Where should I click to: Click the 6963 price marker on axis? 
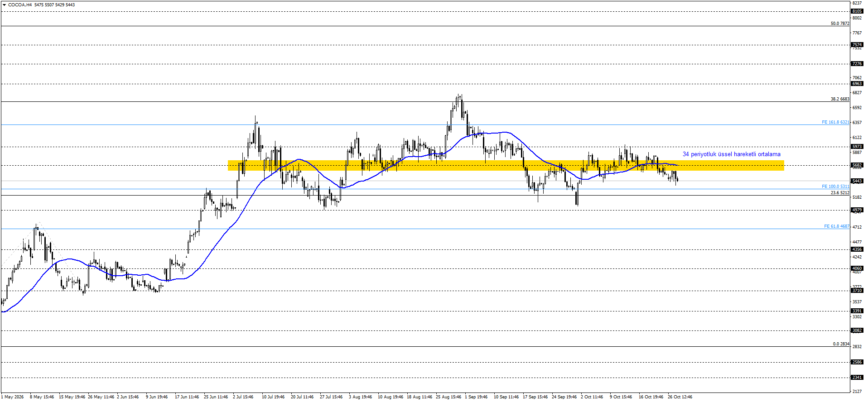click(x=857, y=84)
